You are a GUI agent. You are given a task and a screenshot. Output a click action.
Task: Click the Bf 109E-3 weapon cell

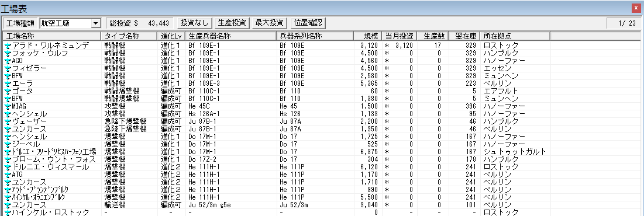click(x=204, y=83)
